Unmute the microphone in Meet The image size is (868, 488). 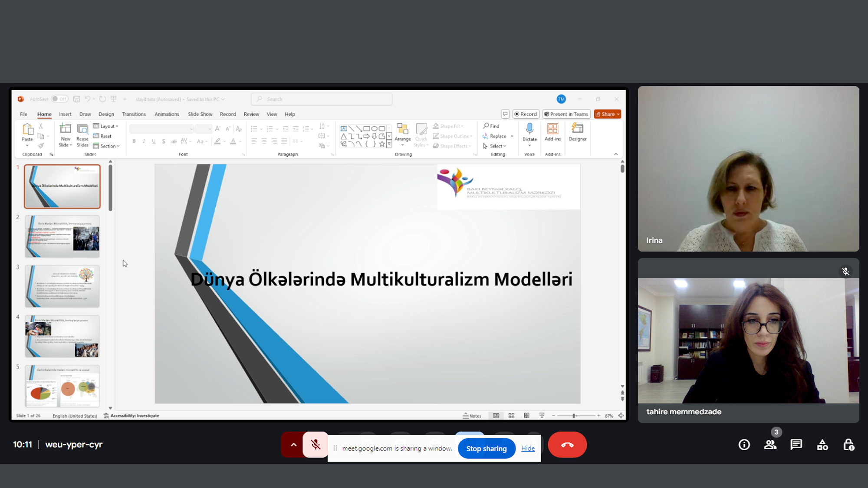pyautogui.click(x=316, y=445)
